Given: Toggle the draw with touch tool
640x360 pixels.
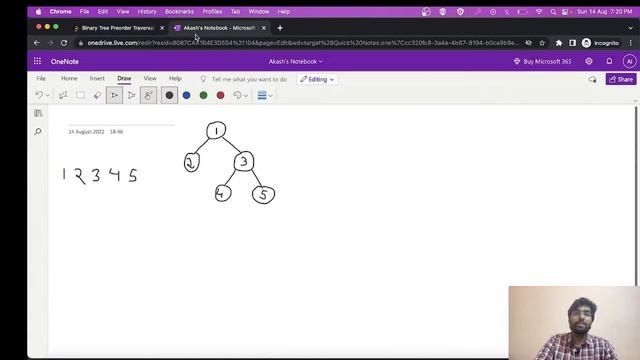Looking at the screenshot, I should tap(148, 96).
